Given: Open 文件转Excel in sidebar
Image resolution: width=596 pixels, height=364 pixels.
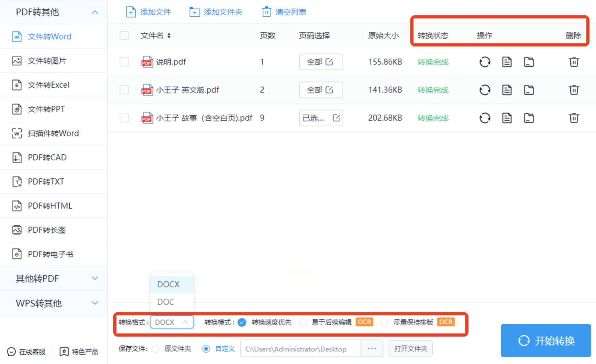Looking at the screenshot, I should 48,85.
